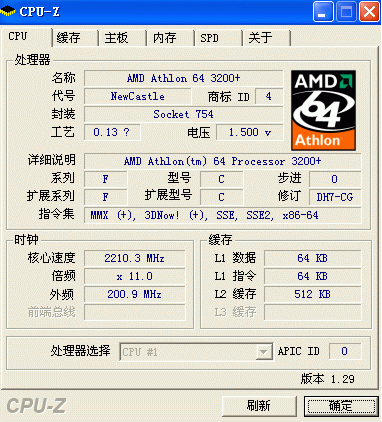Open the 主板 tab
Screen dimensions: 382x422
point(122,38)
